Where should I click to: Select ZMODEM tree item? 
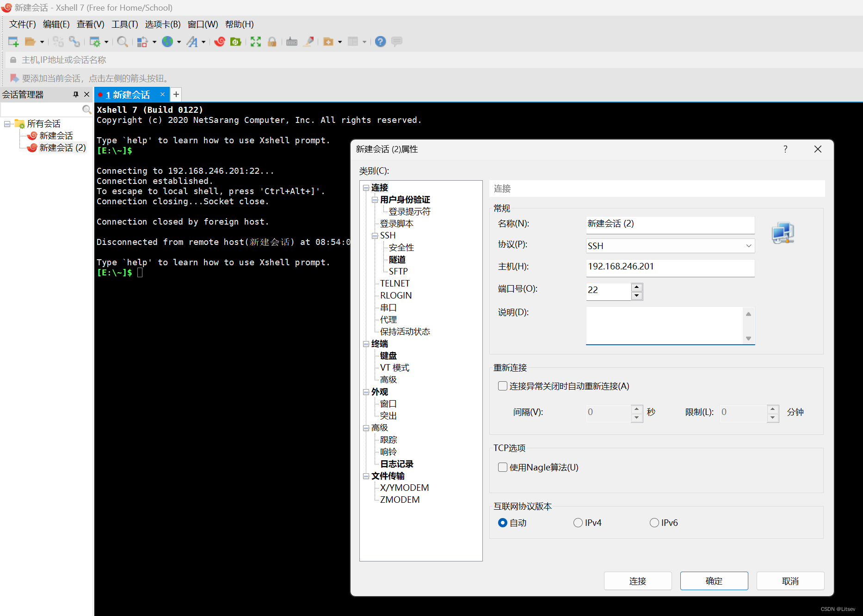tap(400, 500)
